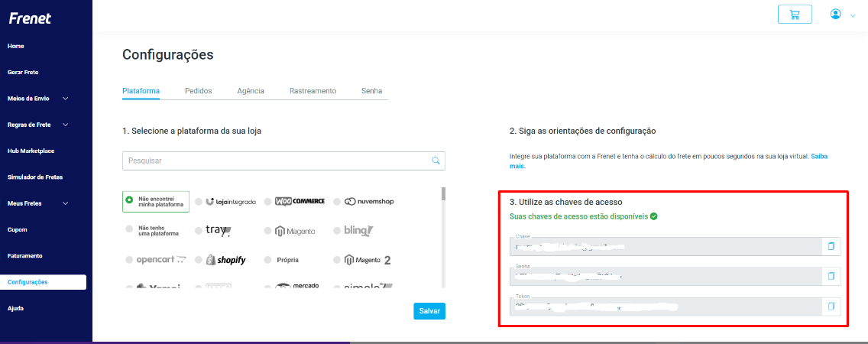Switch to the Agência tab

point(250,91)
